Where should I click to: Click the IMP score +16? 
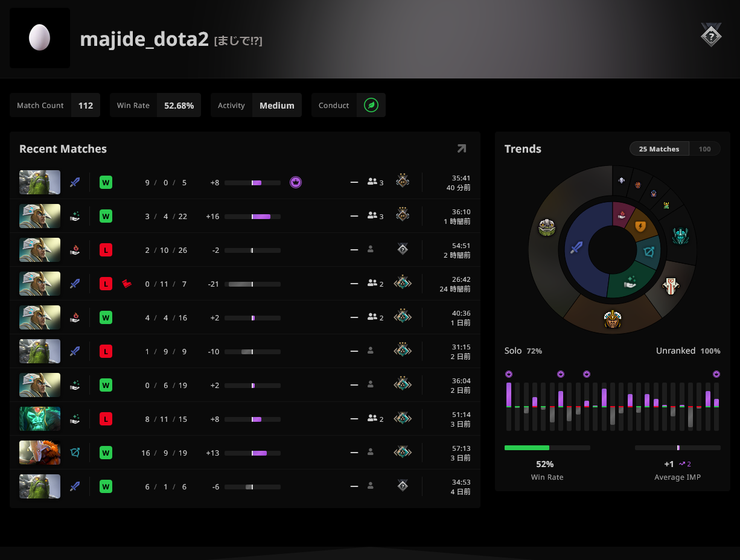pos(212,217)
